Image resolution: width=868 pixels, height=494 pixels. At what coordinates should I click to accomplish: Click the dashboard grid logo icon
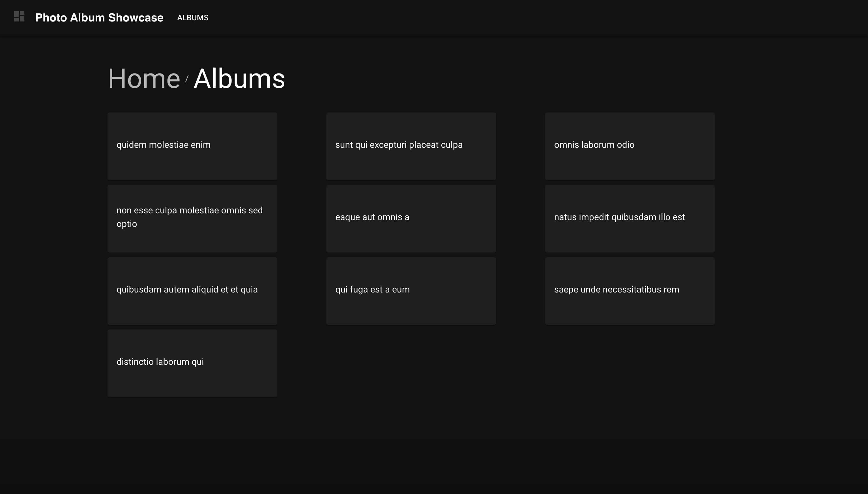[19, 17]
